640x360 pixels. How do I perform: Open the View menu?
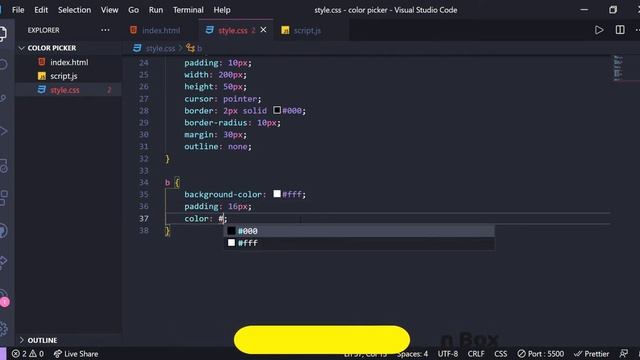(x=109, y=10)
